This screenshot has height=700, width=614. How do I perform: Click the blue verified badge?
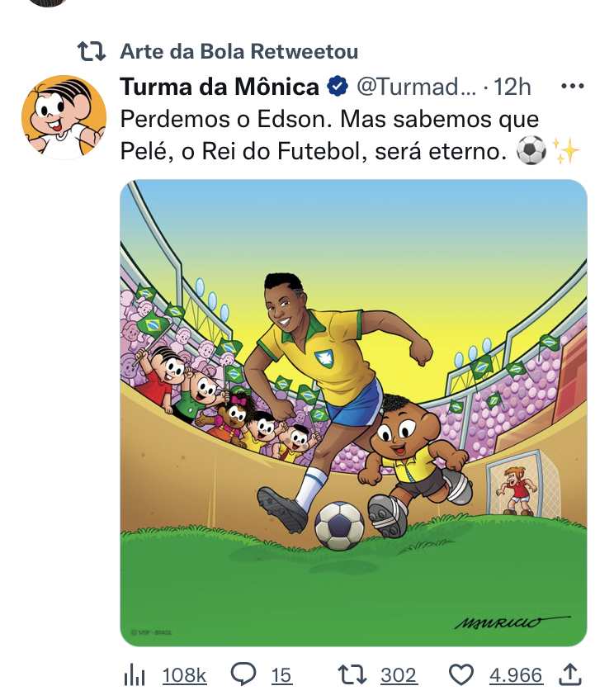[x=338, y=87]
